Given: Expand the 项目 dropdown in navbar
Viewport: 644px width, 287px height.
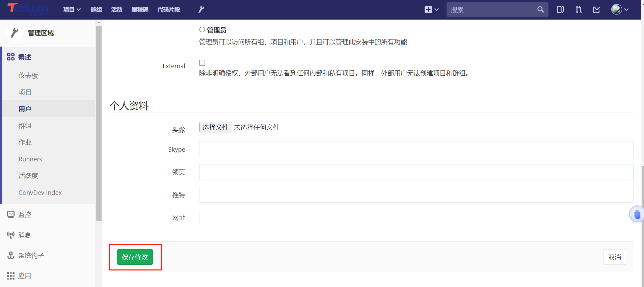Looking at the screenshot, I should pyautogui.click(x=72, y=9).
